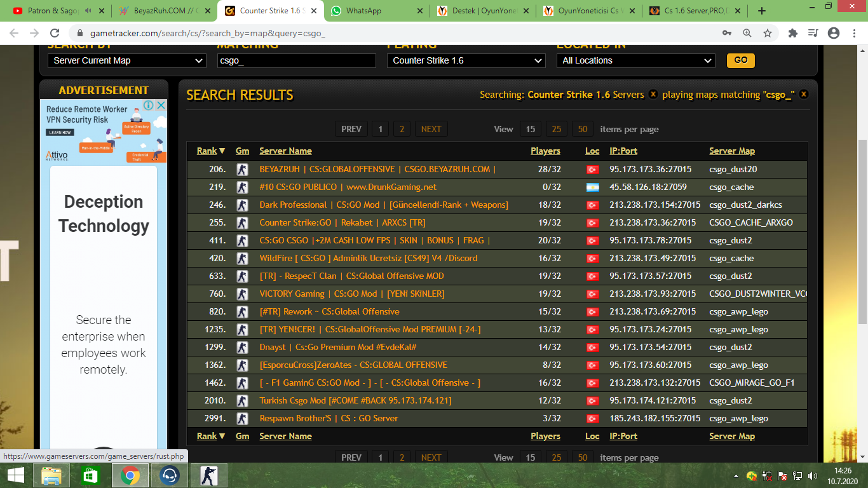Open zoom indicator in address bar
868x488 pixels.
point(747,33)
